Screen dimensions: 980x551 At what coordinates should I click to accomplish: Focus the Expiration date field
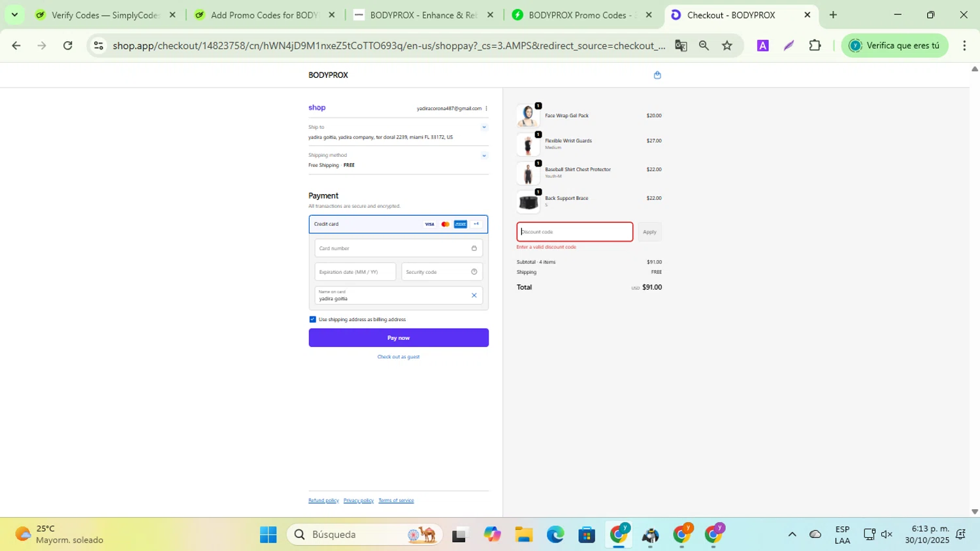(x=355, y=272)
